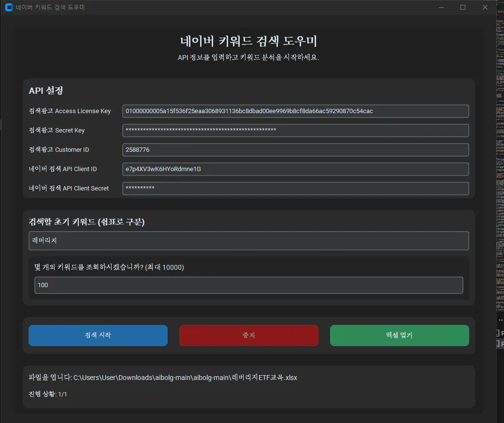Viewport: 504px width, 423px height.
Task: Stop the running search with 중지
Action: coord(248,335)
